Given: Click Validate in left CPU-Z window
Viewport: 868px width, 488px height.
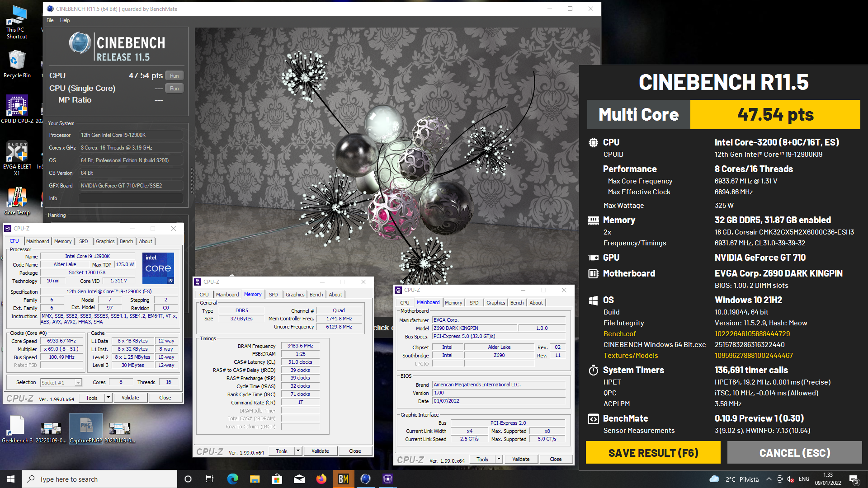Looking at the screenshot, I should tap(130, 398).
